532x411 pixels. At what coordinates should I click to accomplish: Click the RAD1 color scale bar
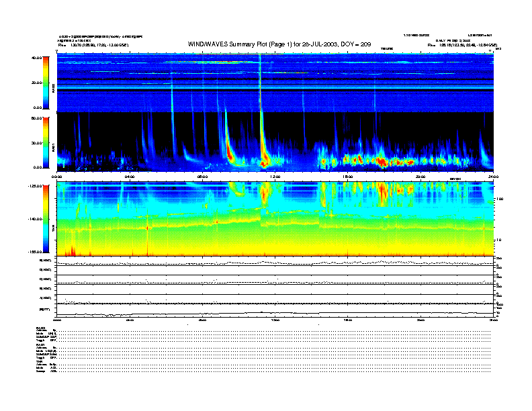tap(44, 142)
